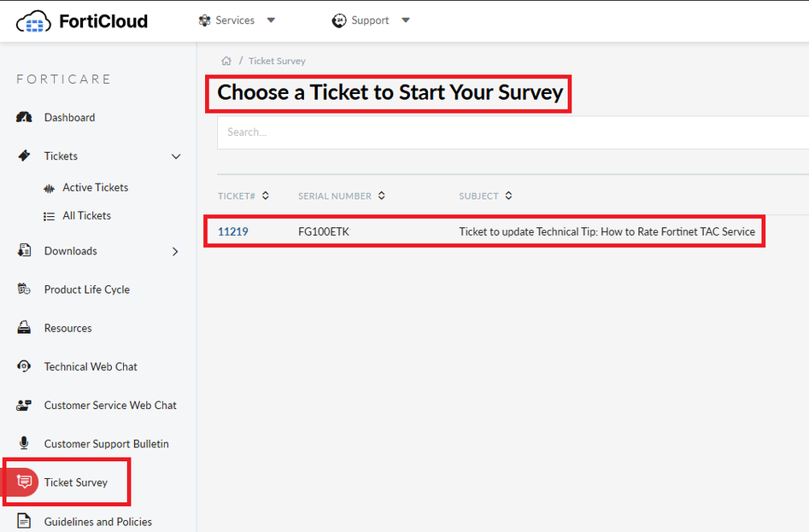The image size is (809, 532).
Task: Click the Technical Web Chat headset icon
Action: point(25,366)
